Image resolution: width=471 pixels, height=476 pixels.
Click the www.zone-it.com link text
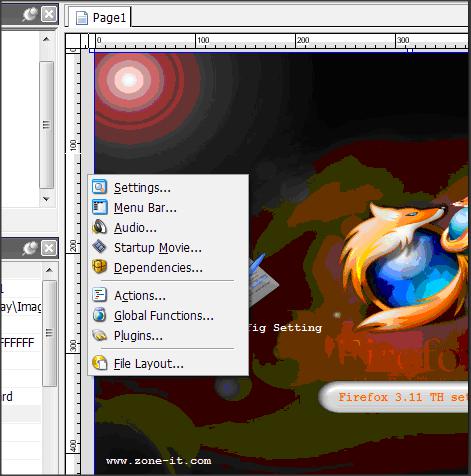pyautogui.click(x=159, y=461)
